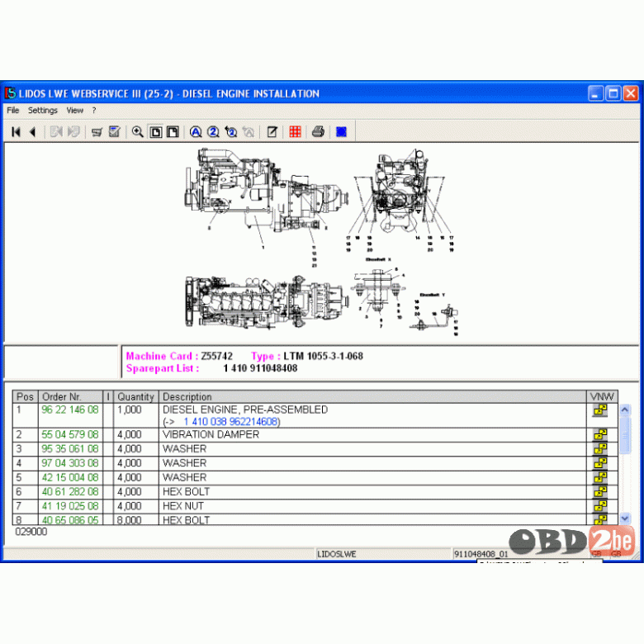Viewport: 644px width, 644px height.
Task: Click the engine top view drawing
Action: click(x=266, y=302)
